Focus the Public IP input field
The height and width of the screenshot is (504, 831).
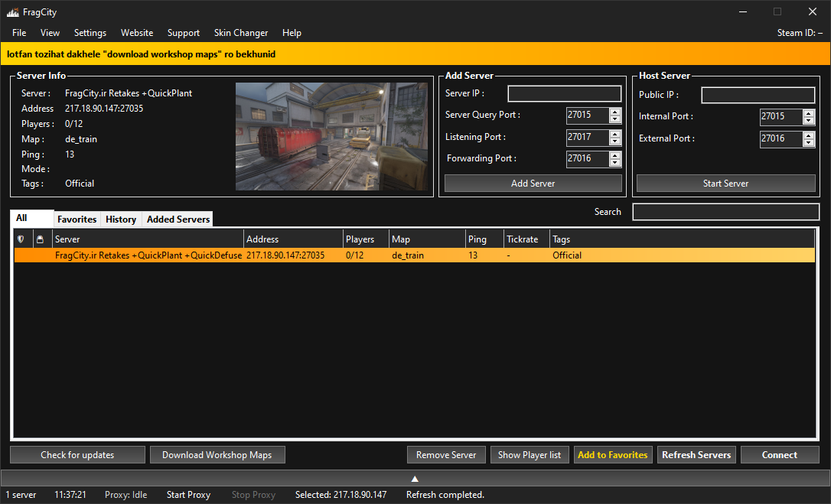click(x=758, y=96)
